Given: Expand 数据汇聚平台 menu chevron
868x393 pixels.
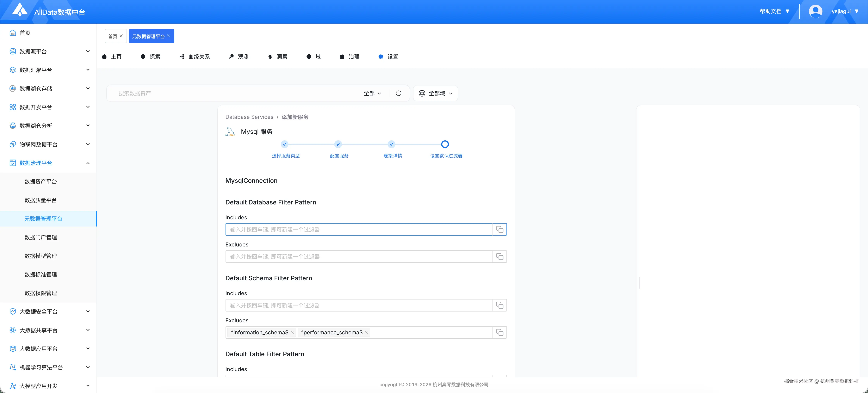Looking at the screenshot, I should 88,70.
